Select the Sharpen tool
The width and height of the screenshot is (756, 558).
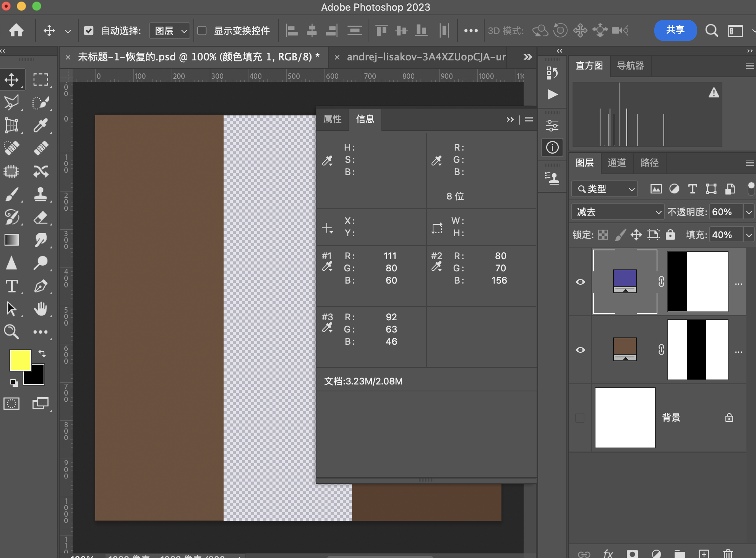coord(11,263)
